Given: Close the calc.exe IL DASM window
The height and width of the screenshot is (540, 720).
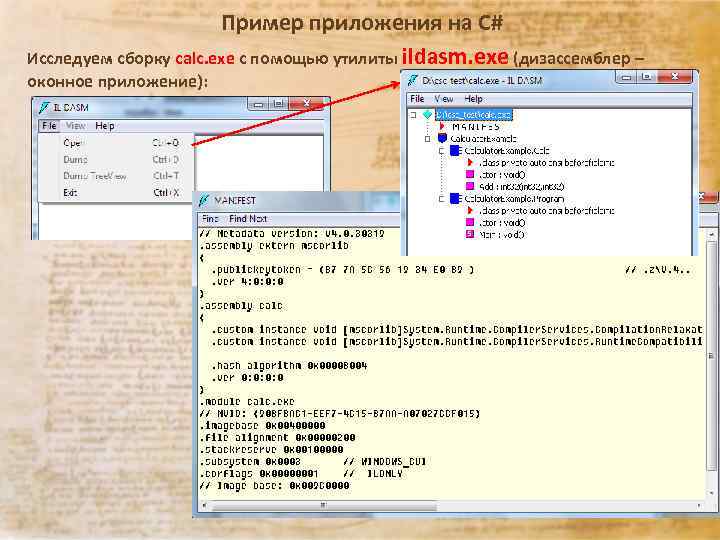Looking at the screenshot, I should coord(675,77).
